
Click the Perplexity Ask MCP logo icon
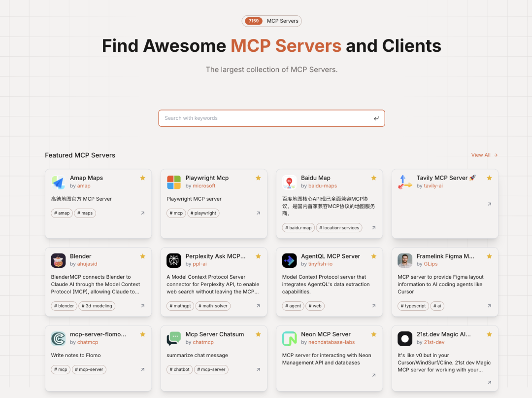tap(174, 260)
